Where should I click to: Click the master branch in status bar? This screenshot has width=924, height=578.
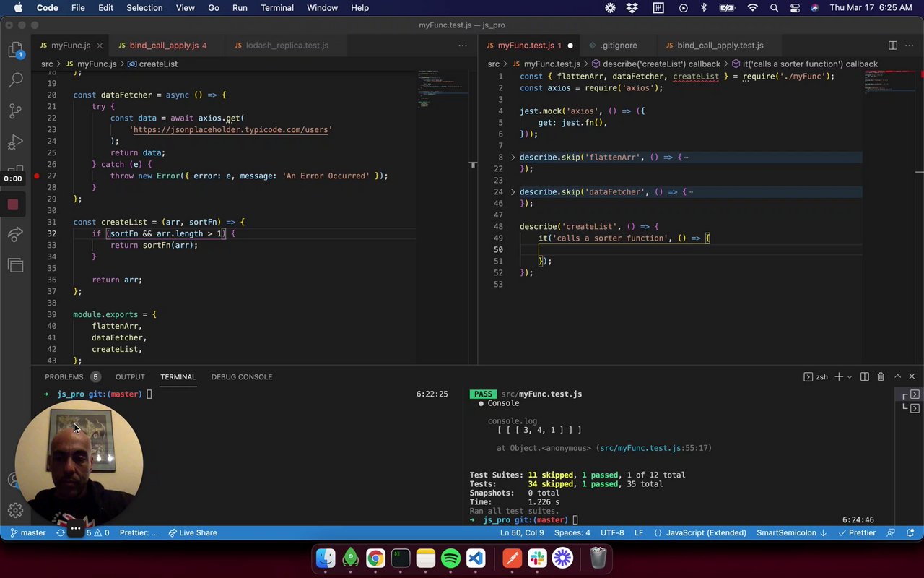(x=27, y=532)
